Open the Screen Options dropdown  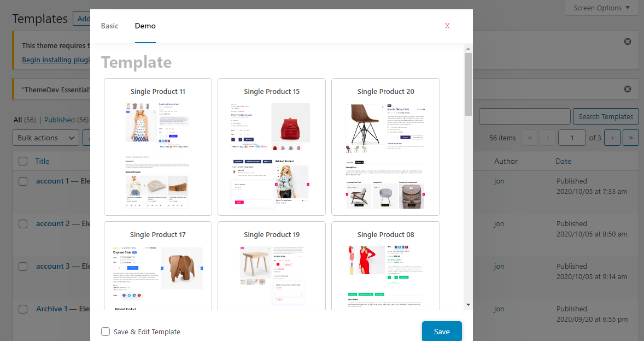(601, 8)
